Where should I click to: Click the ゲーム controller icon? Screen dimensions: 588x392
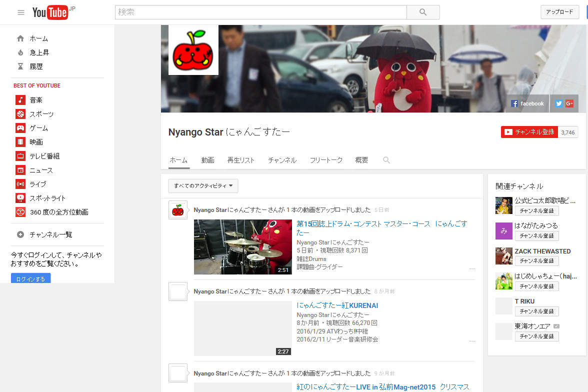pyautogui.click(x=20, y=128)
